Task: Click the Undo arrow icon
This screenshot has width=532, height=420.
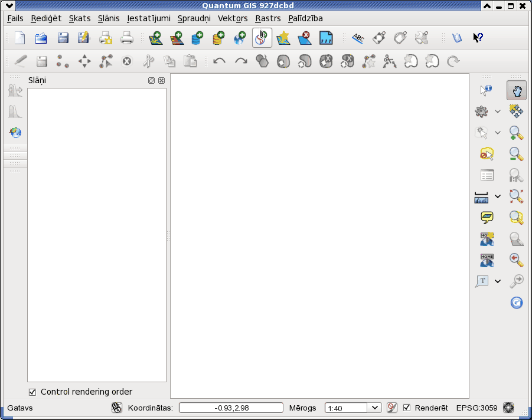Action: click(x=220, y=61)
